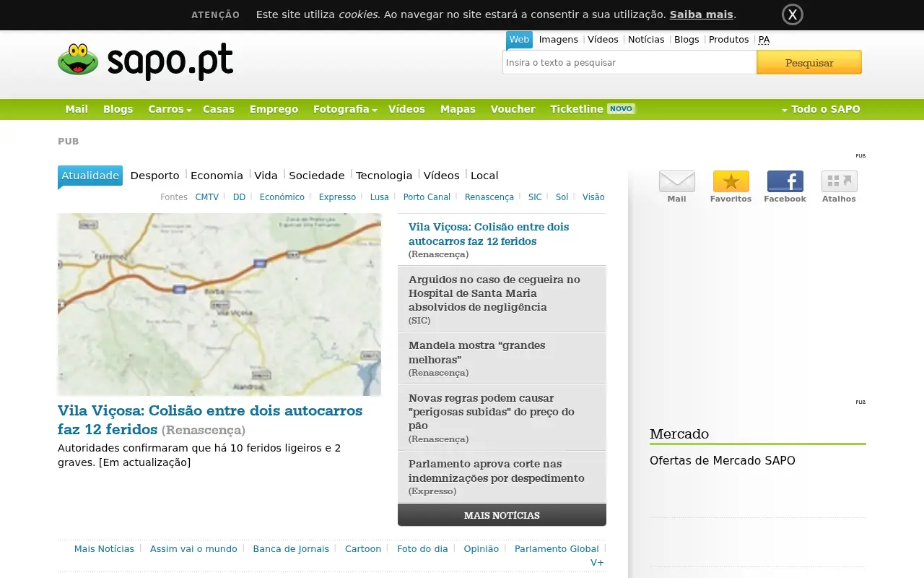Screen dimensions: 924x578
Task: Open the Mapas navigation item
Action: pyautogui.click(x=458, y=109)
